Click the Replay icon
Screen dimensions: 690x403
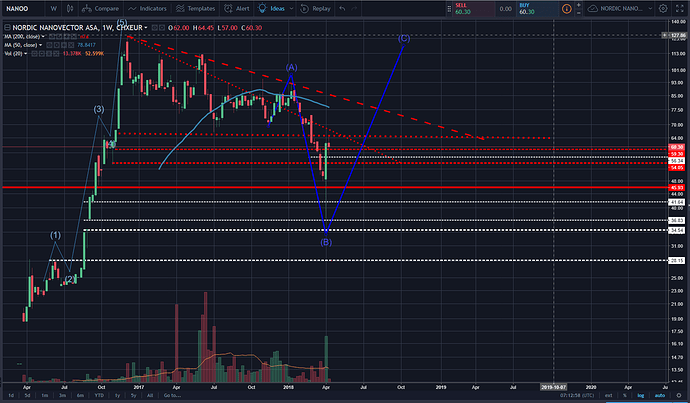305,8
